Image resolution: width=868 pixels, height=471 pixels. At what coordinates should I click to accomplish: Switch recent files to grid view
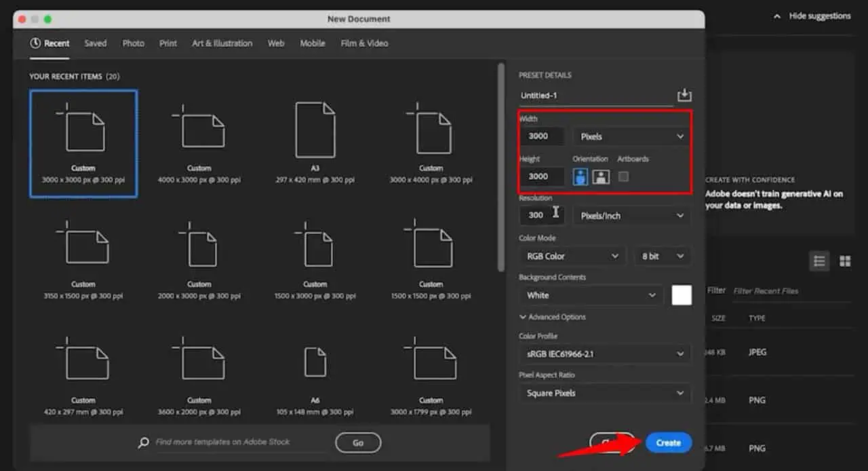845,261
